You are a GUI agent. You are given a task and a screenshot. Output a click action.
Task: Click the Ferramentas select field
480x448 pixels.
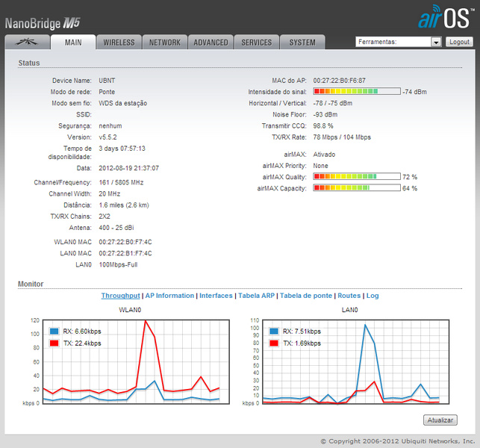(x=399, y=42)
